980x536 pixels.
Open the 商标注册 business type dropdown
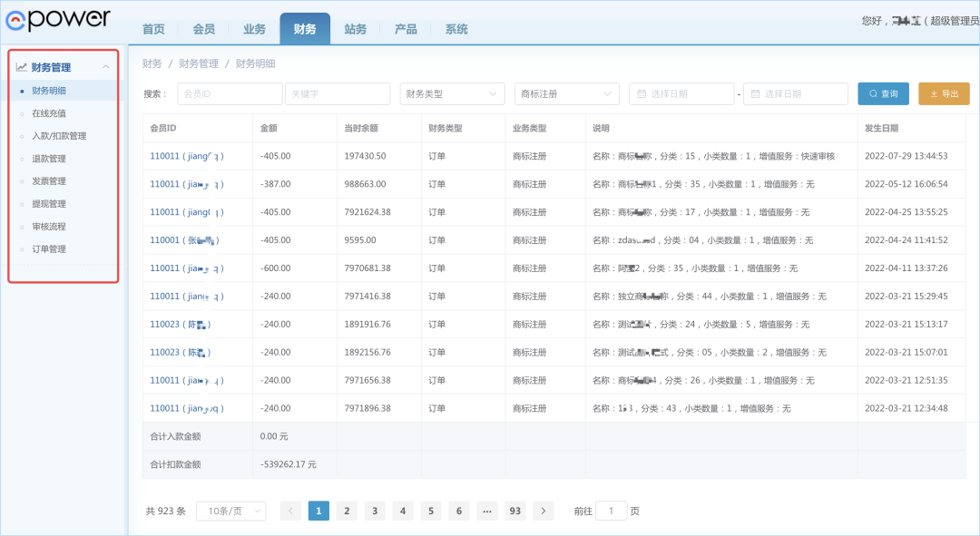[x=566, y=93]
